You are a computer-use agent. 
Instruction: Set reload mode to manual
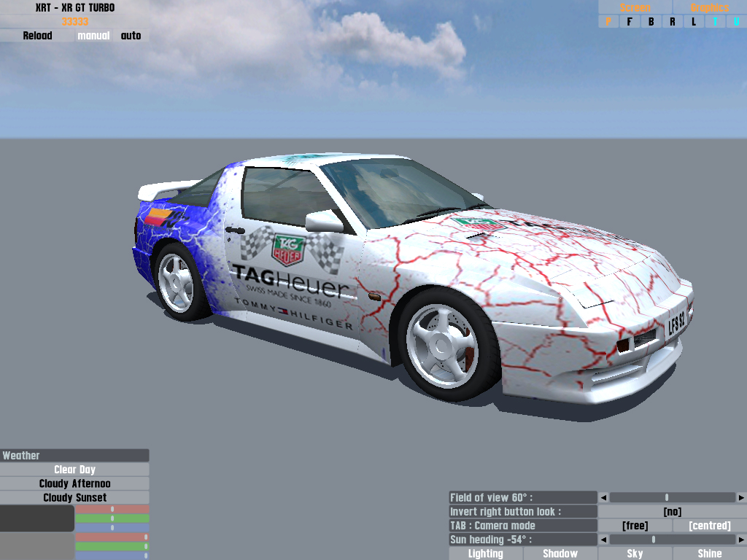click(x=93, y=35)
